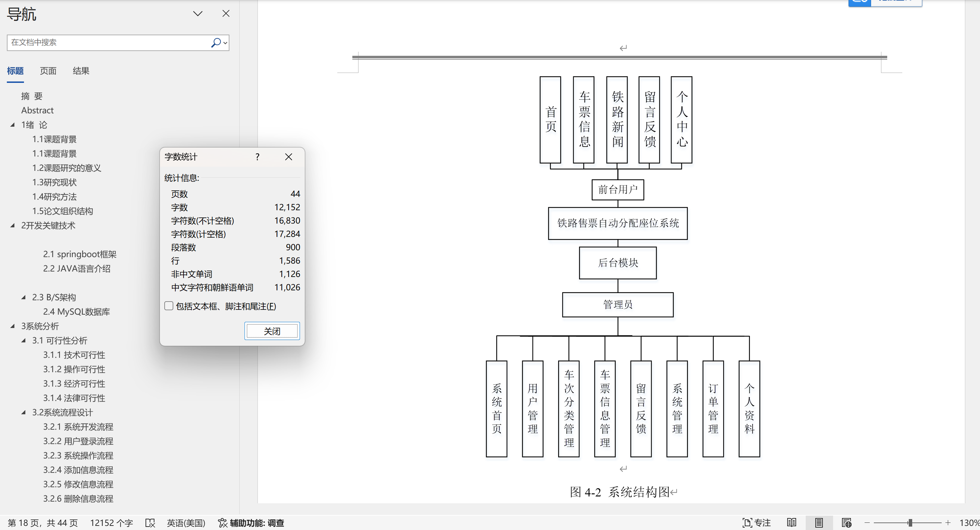
Task: Collapse the 3.2系统流程设计 heading
Action: (x=24, y=413)
